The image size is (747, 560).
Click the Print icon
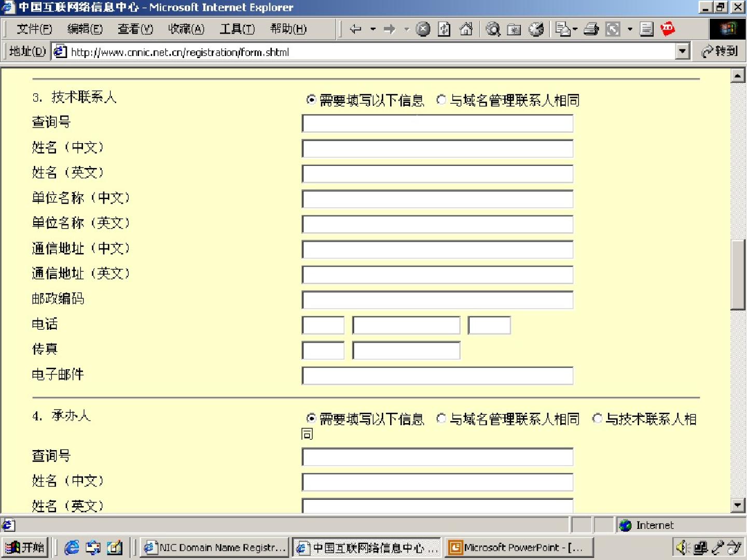pos(591,29)
